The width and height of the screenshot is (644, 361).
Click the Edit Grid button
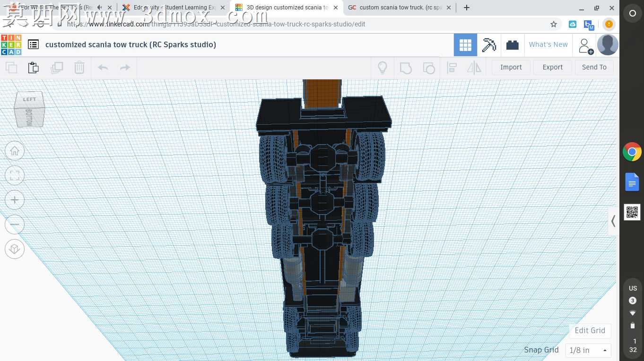pos(590,331)
